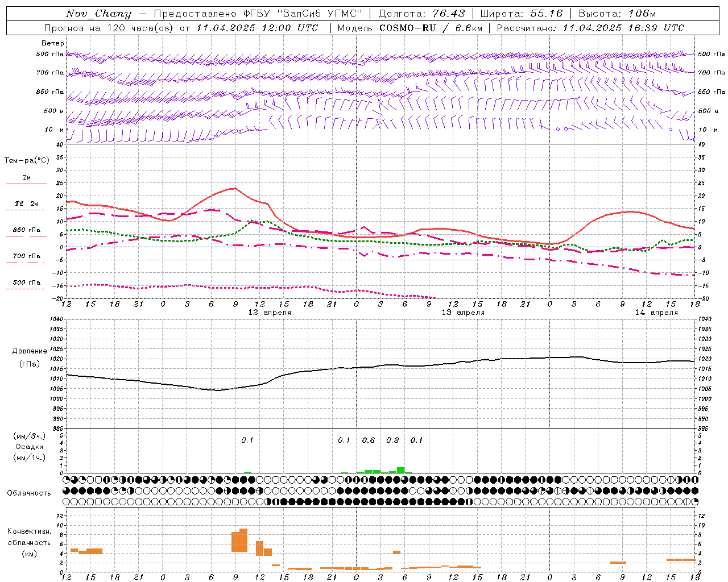Click the '14 апреля' date label
The image size is (728, 582).
point(656,313)
